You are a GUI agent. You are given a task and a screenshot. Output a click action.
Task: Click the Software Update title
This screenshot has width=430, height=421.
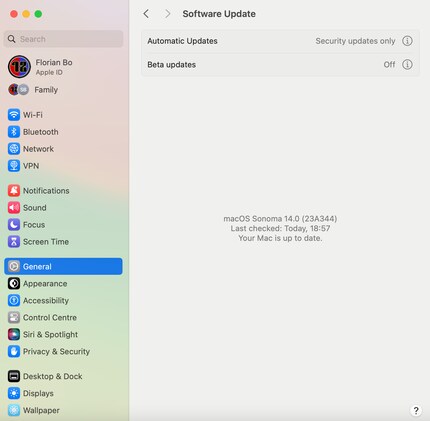point(219,14)
